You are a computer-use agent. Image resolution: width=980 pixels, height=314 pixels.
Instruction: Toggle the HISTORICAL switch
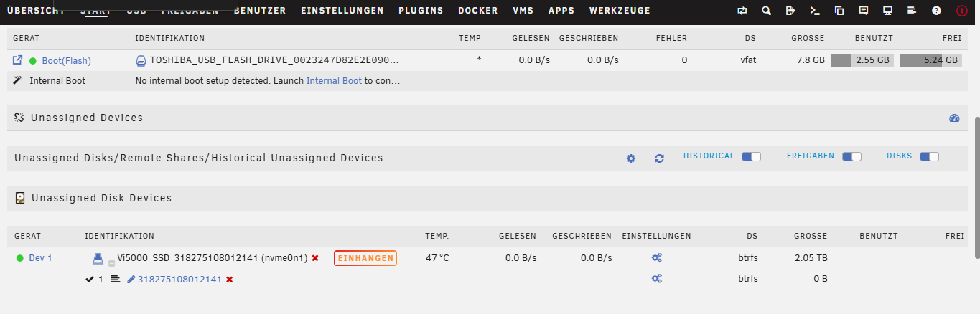pos(751,156)
